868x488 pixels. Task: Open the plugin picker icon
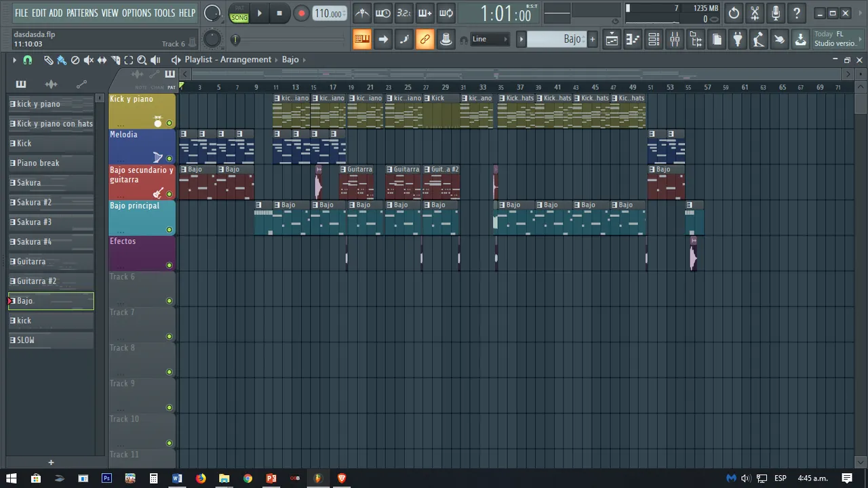(738, 39)
